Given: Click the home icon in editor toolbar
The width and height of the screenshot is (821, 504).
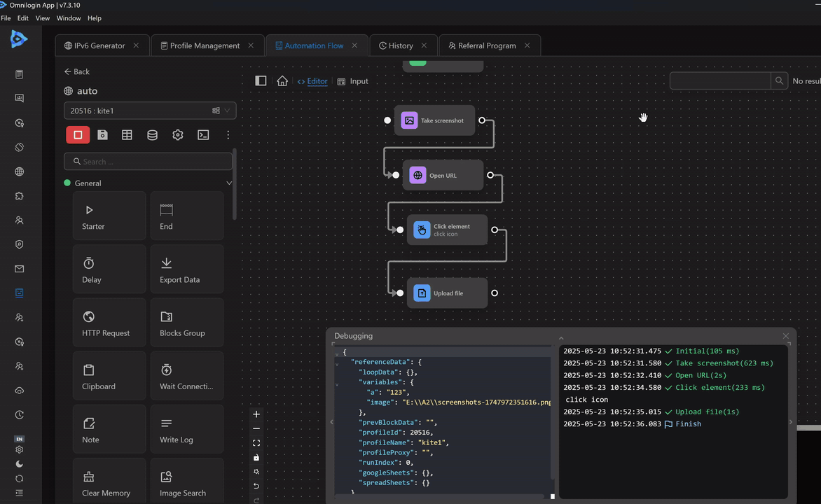Looking at the screenshot, I should click(282, 81).
